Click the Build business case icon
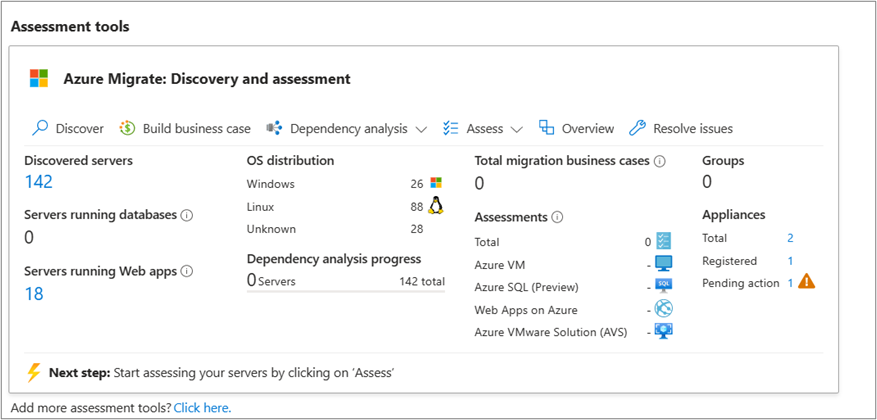This screenshot has width=877, height=420. (127, 128)
